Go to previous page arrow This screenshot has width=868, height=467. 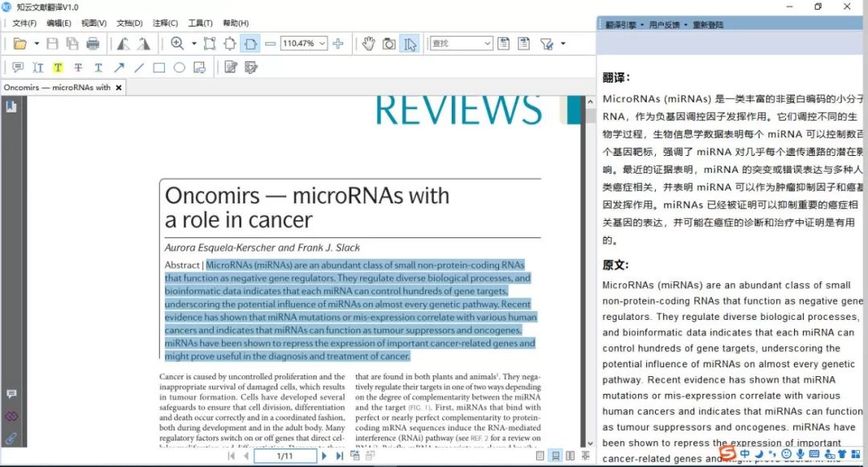(247, 456)
